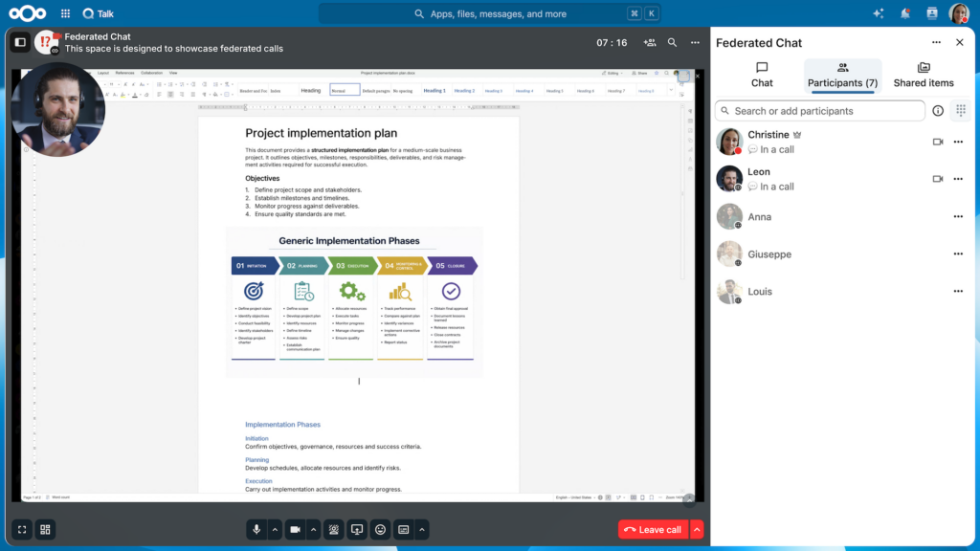Toggle fullscreen mode
This screenshot has height=551, width=980.
22,530
